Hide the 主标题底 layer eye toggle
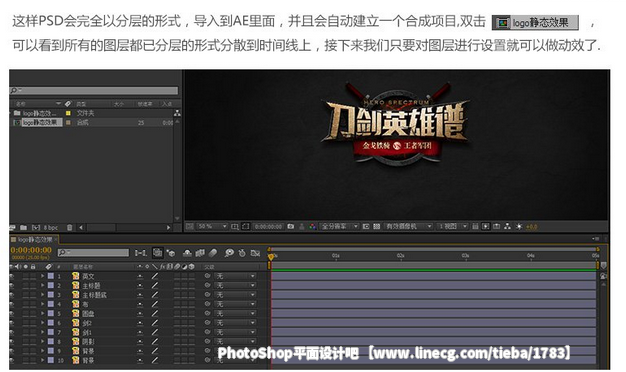 tap(11, 295)
